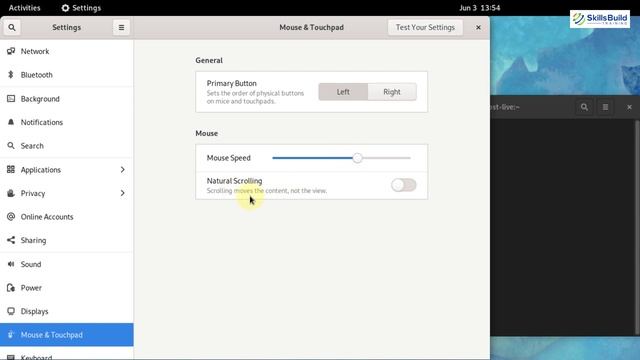Close the terminal window
The height and width of the screenshot is (360, 640).
[x=629, y=107]
